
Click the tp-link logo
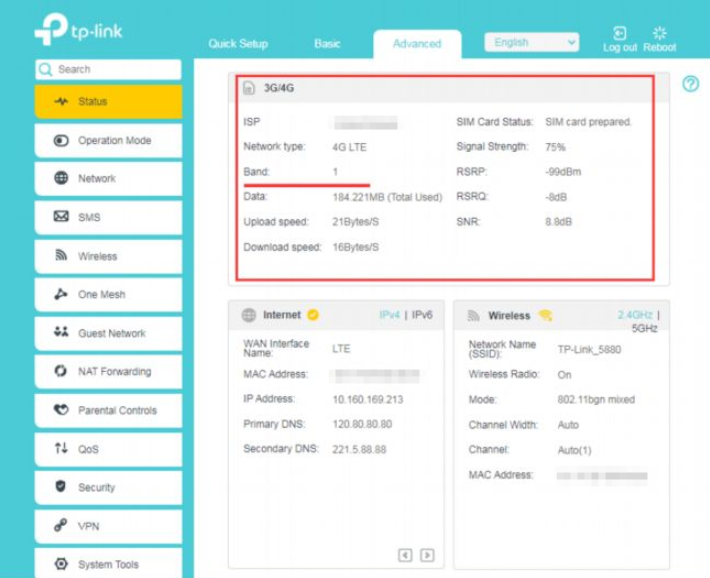[x=79, y=29]
